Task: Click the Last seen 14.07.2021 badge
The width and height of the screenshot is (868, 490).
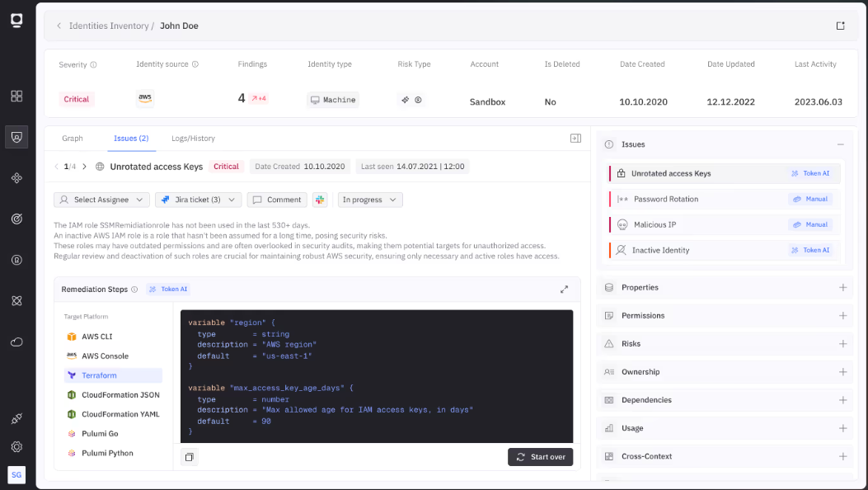Action: click(412, 166)
